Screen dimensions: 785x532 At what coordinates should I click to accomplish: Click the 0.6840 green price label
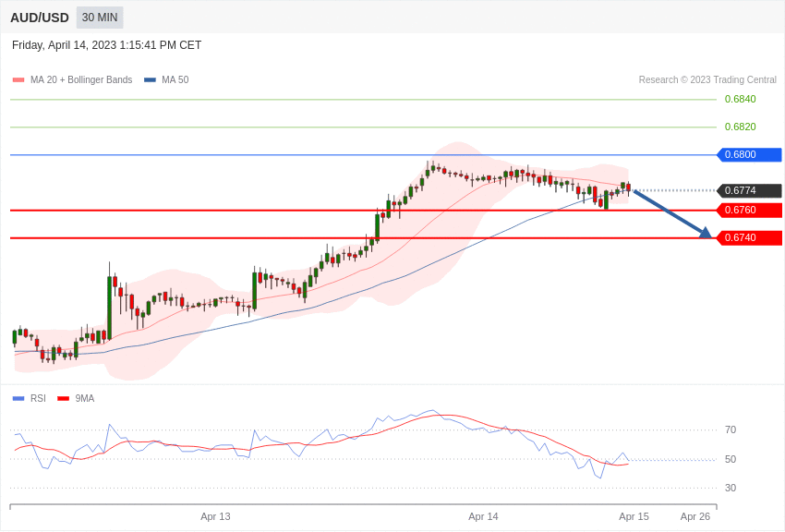(740, 99)
